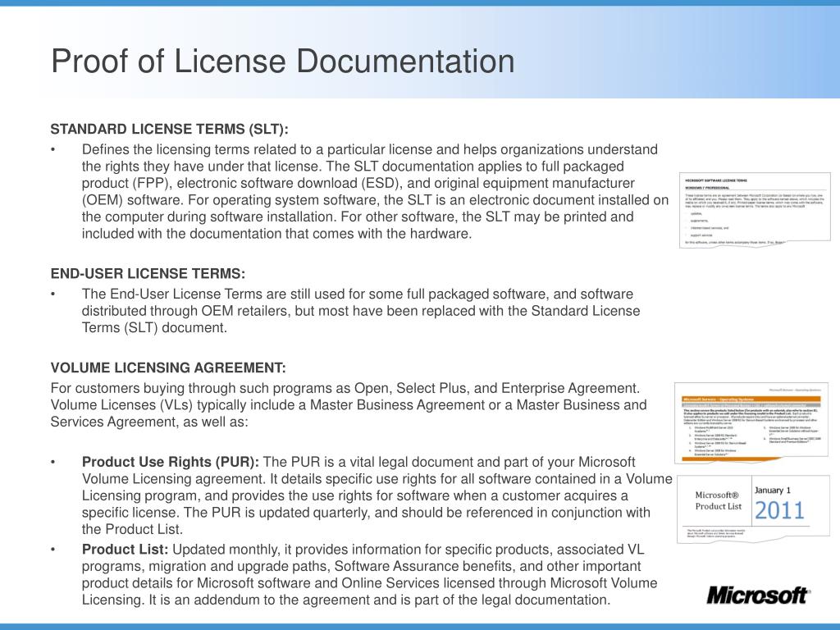840x630 pixels.
Task: Click the paragraph starting 'For customers buying through'
Action: tap(348, 405)
